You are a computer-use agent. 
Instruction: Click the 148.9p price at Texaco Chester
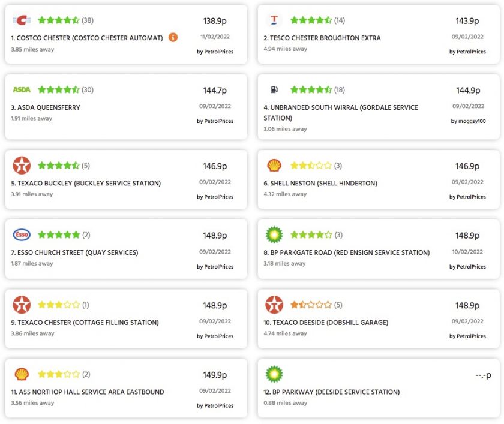point(215,305)
